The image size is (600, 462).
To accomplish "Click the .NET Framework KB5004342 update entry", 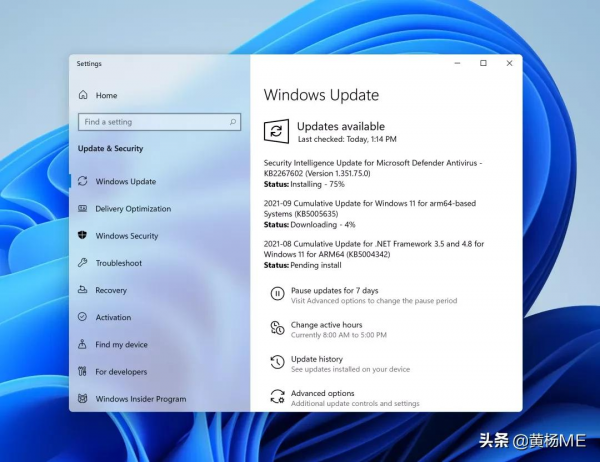I will 374,249.
